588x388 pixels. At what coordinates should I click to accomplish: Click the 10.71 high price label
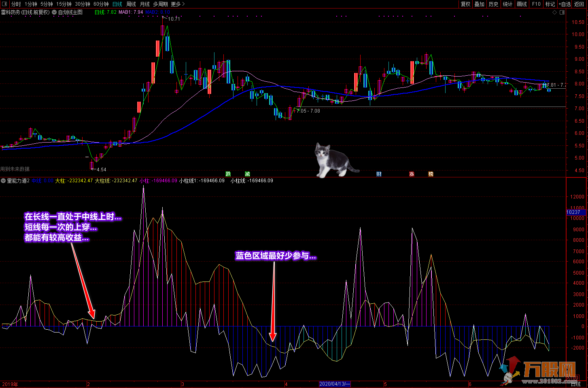click(x=174, y=19)
